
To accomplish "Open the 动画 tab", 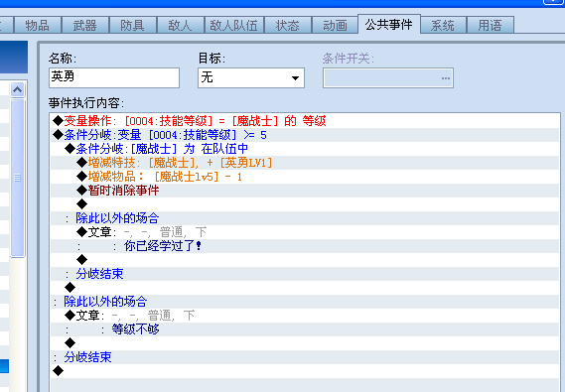I will coord(335,25).
